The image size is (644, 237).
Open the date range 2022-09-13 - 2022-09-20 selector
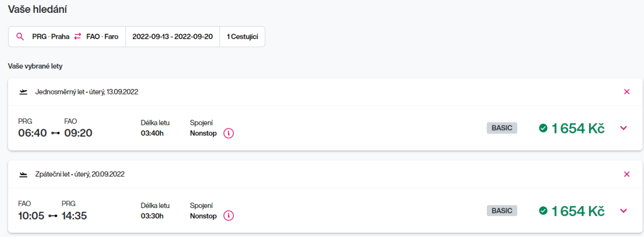172,37
